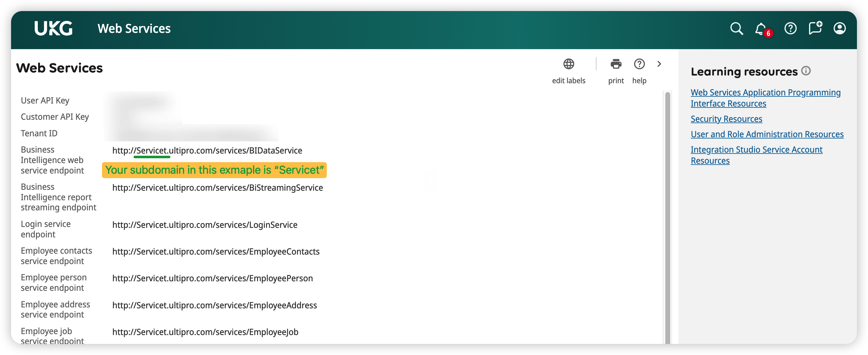Open User and Role Administration Resources link
Screen dimensions: 868x355
(x=767, y=135)
